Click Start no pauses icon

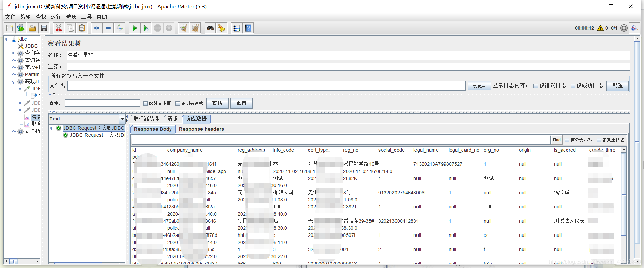coord(146,28)
